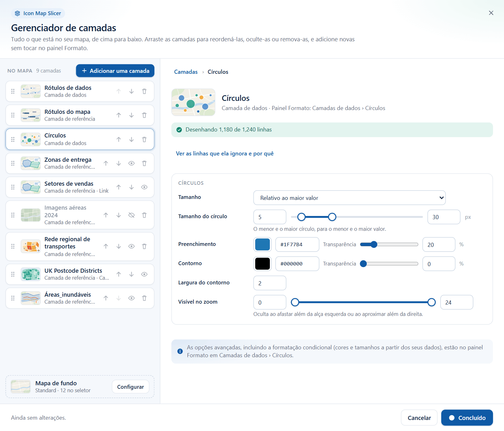
Task: Grab drag handle of Círculos layer
Action: click(x=13, y=139)
